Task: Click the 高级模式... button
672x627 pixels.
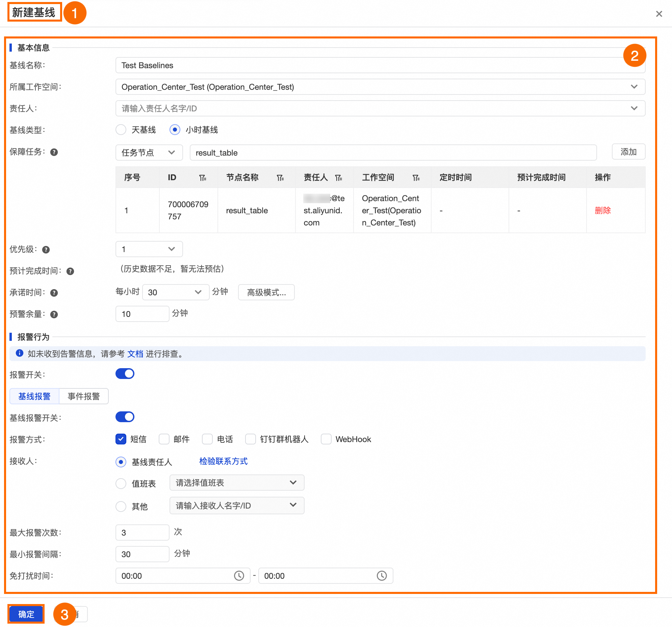Action: click(x=266, y=292)
